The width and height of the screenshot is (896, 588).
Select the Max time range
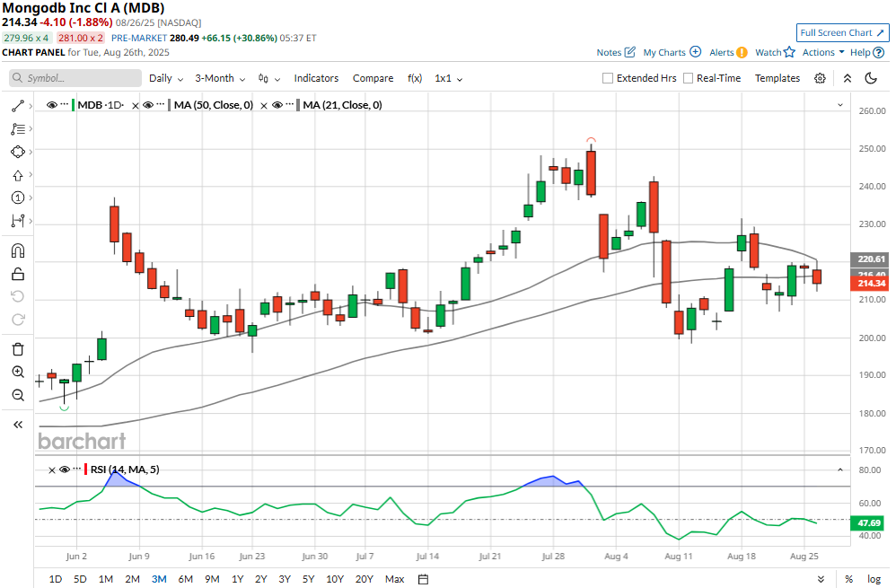tap(394, 579)
